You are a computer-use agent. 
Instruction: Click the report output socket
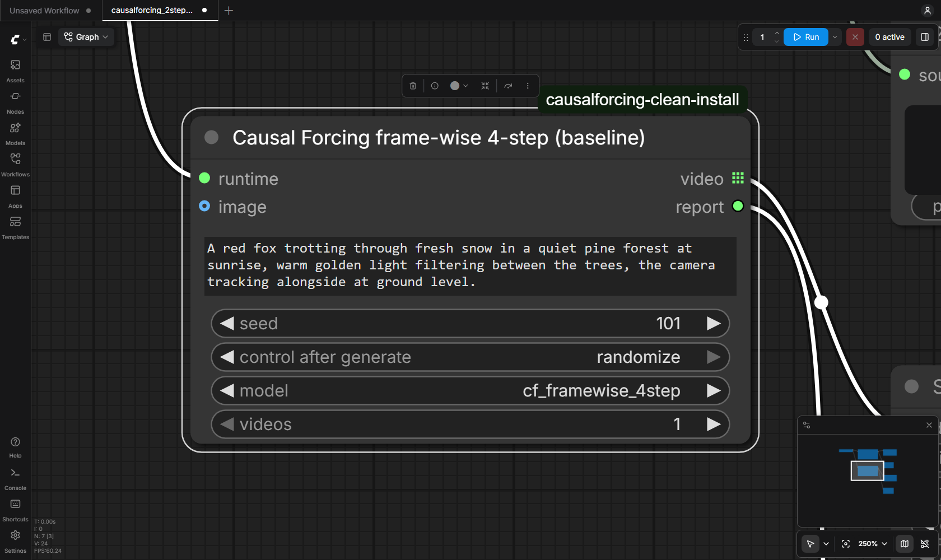click(x=738, y=206)
